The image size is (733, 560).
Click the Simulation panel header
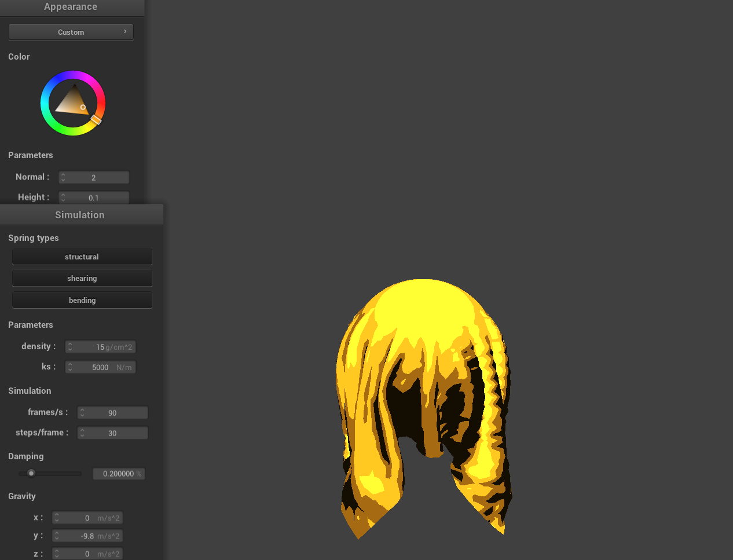click(80, 215)
